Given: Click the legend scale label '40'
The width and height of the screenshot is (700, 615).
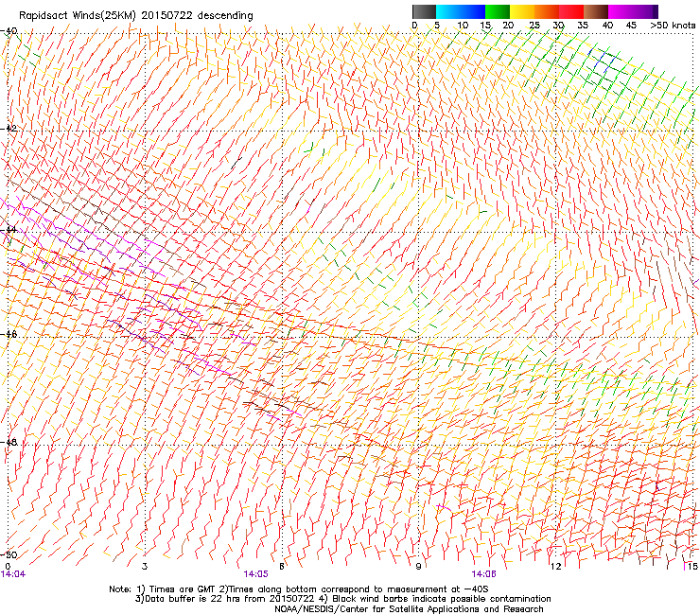Looking at the screenshot, I should tap(607, 26).
